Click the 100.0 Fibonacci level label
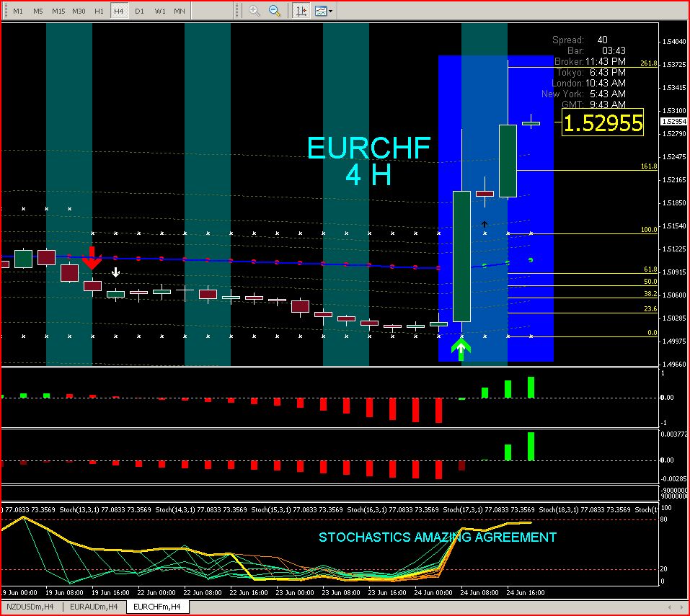The height and width of the screenshot is (616, 690). 649,230
